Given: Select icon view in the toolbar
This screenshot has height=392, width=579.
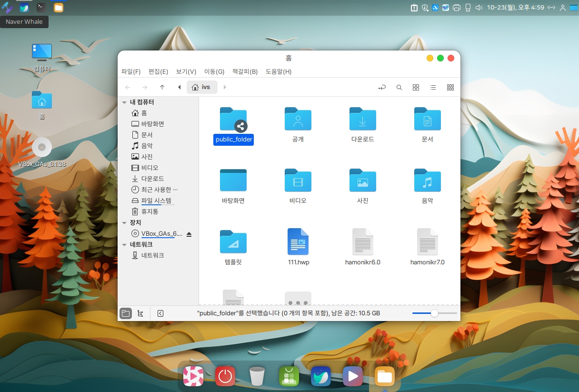Looking at the screenshot, I should pos(416,88).
